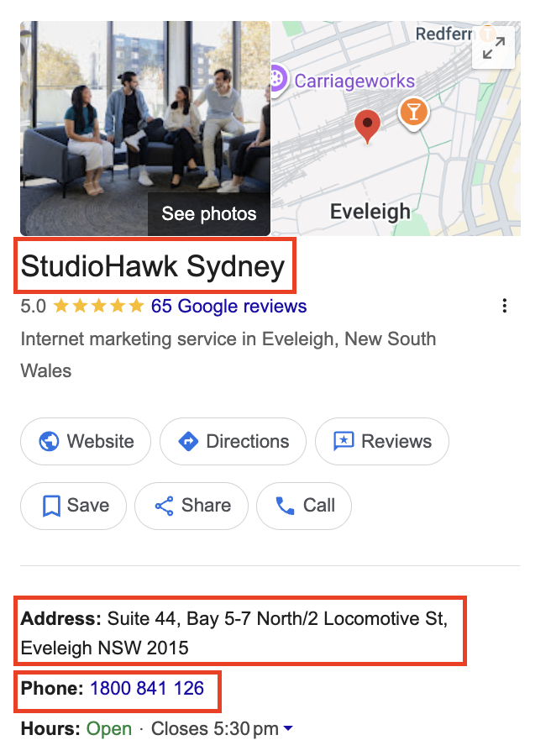Click the five-star rating display
The width and height of the screenshot is (551, 756).
click(98, 306)
